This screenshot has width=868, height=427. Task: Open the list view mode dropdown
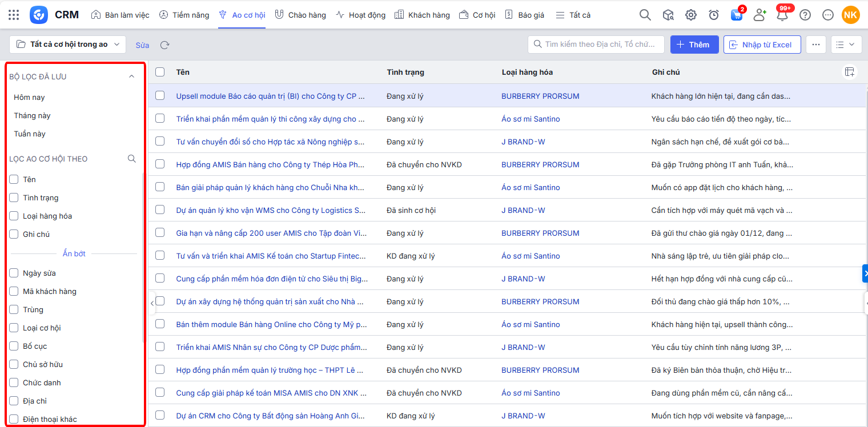pyautogui.click(x=846, y=45)
